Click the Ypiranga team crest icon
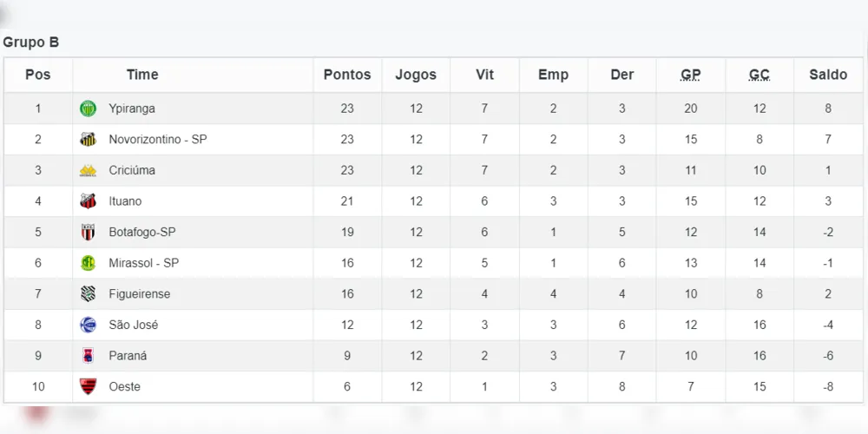This screenshot has width=868, height=434. click(x=88, y=108)
